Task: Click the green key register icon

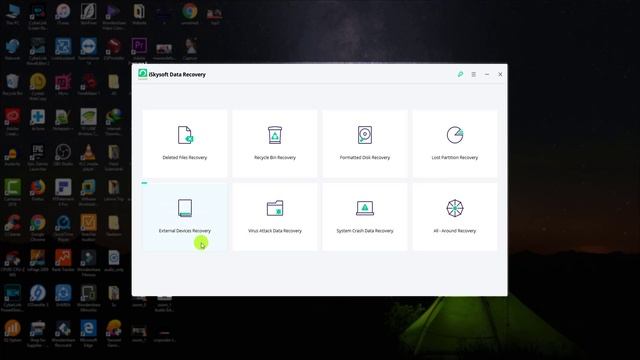Action: [460, 74]
